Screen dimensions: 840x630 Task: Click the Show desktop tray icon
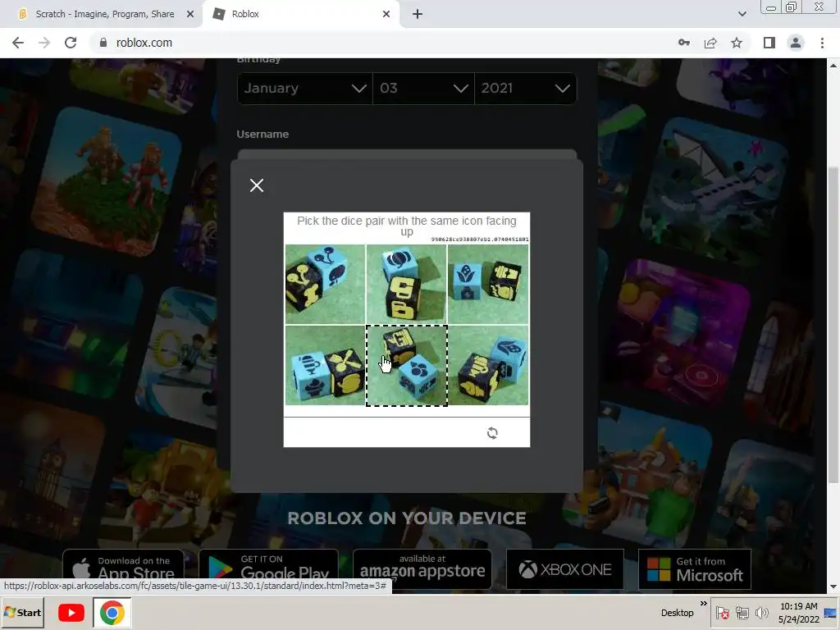tap(831, 613)
